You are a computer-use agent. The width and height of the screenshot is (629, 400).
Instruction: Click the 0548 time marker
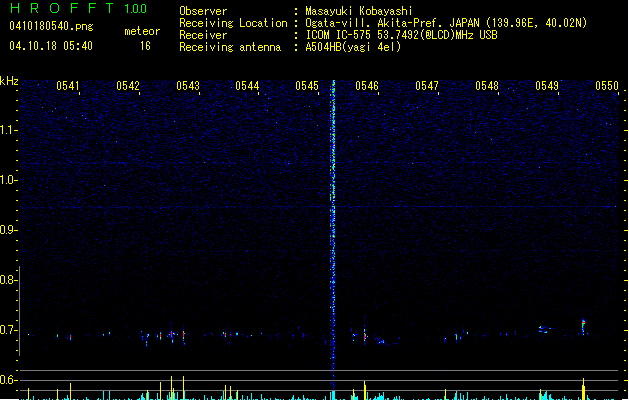487,86
